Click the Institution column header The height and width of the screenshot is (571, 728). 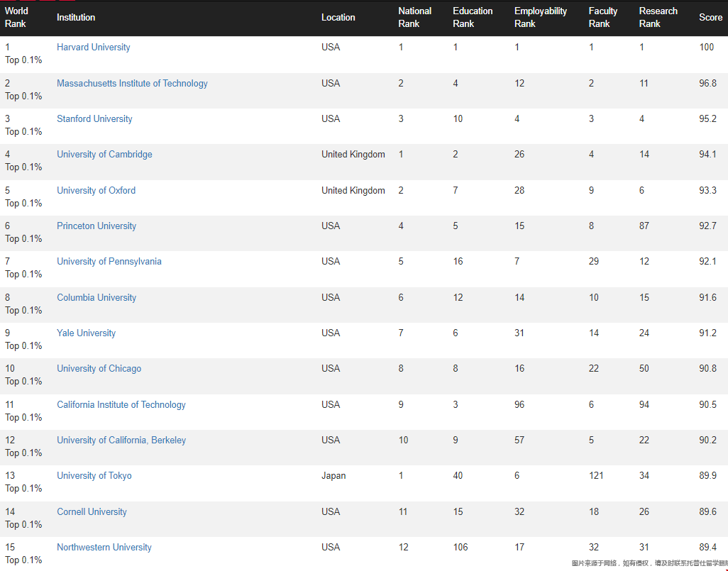[x=76, y=18]
